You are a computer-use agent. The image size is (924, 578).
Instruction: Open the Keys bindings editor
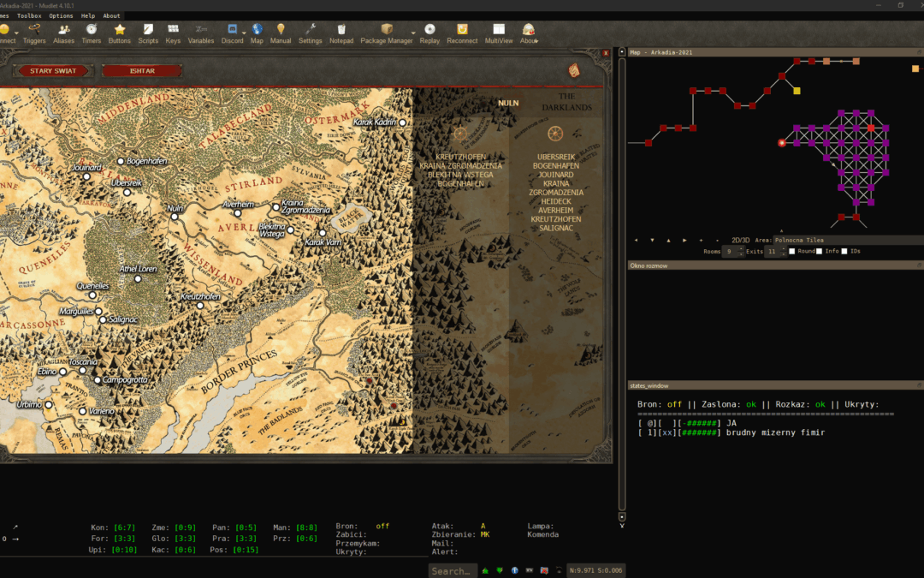pos(173,33)
